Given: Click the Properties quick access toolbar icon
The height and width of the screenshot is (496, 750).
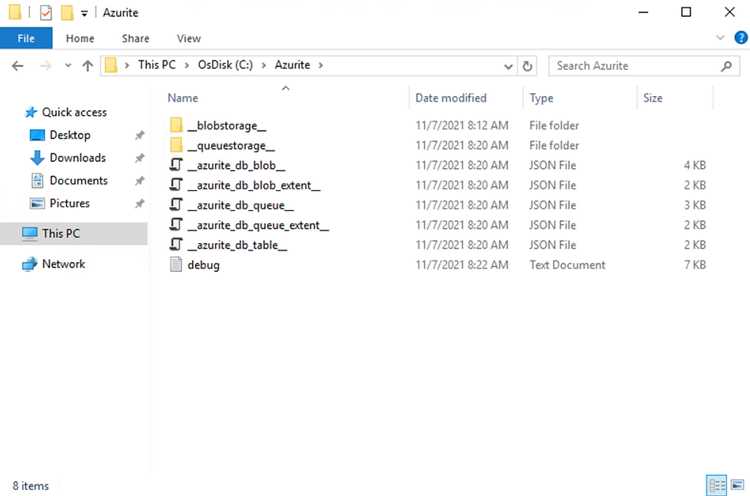Looking at the screenshot, I should pos(45,12).
